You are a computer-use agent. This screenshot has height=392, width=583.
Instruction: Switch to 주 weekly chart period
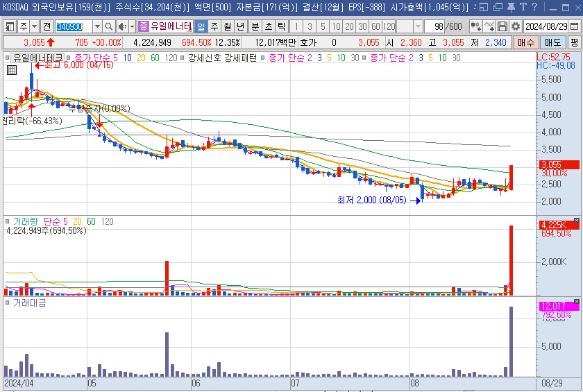coord(214,26)
